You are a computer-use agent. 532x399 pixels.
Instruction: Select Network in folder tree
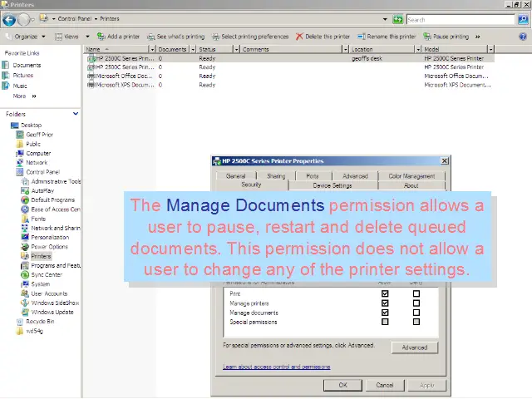tap(32, 163)
